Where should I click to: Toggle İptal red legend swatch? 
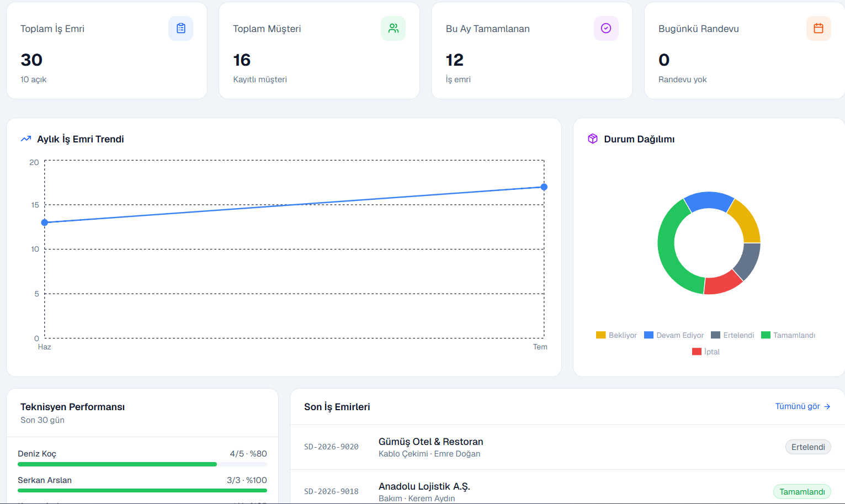(697, 352)
